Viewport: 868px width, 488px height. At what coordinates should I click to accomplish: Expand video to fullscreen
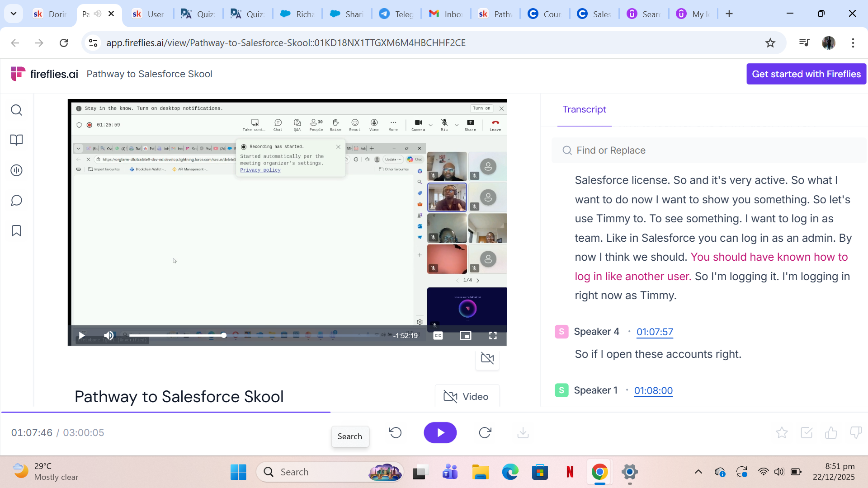tap(493, 335)
